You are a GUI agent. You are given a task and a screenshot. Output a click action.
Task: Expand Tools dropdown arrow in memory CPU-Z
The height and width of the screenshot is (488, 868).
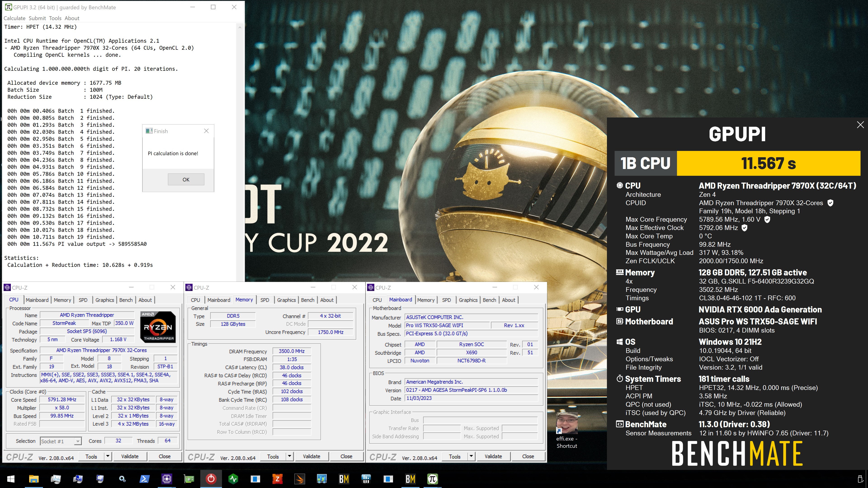click(289, 456)
